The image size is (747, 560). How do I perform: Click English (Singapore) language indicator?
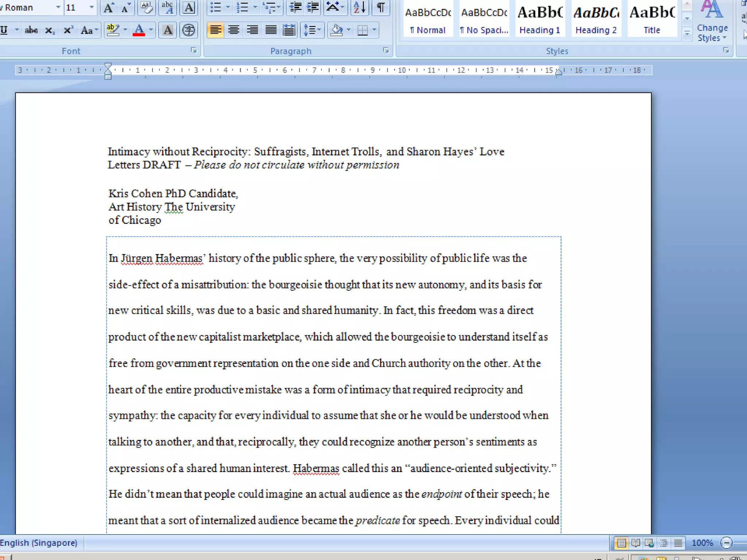(x=39, y=543)
